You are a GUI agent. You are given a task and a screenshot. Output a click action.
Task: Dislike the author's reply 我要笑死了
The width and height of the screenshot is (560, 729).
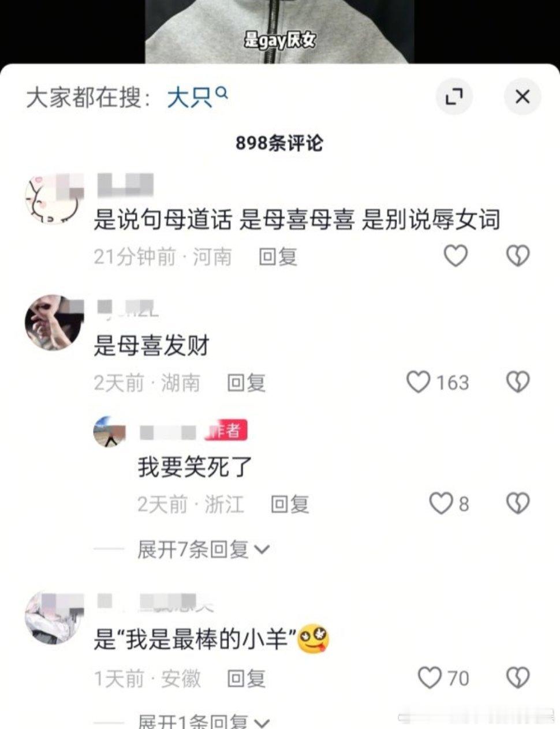click(x=518, y=504)
